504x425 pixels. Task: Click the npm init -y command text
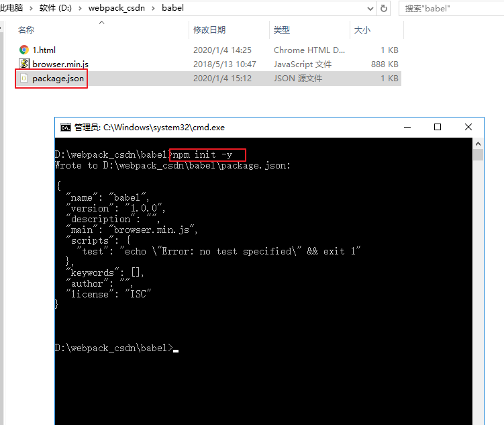coord(203,155)
